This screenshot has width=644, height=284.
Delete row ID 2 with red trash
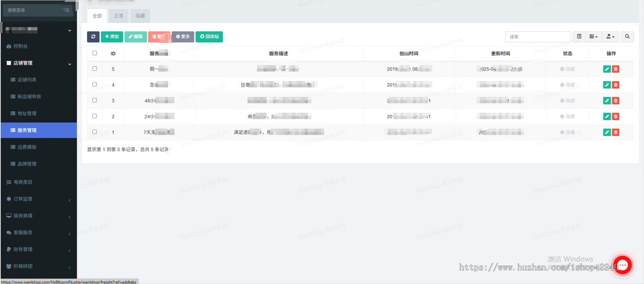point(616,116)
